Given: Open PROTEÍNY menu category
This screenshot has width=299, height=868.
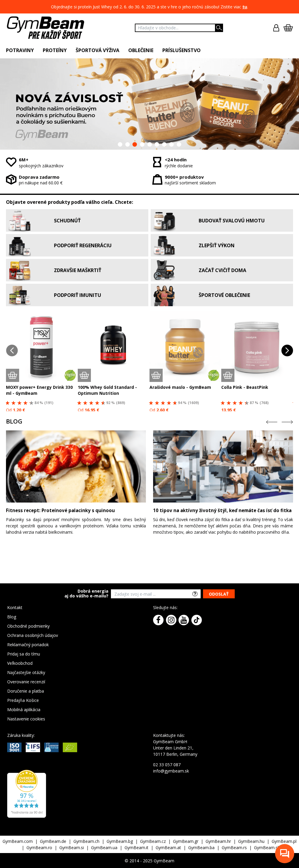Looking at the screenshot, I should 54,50.
